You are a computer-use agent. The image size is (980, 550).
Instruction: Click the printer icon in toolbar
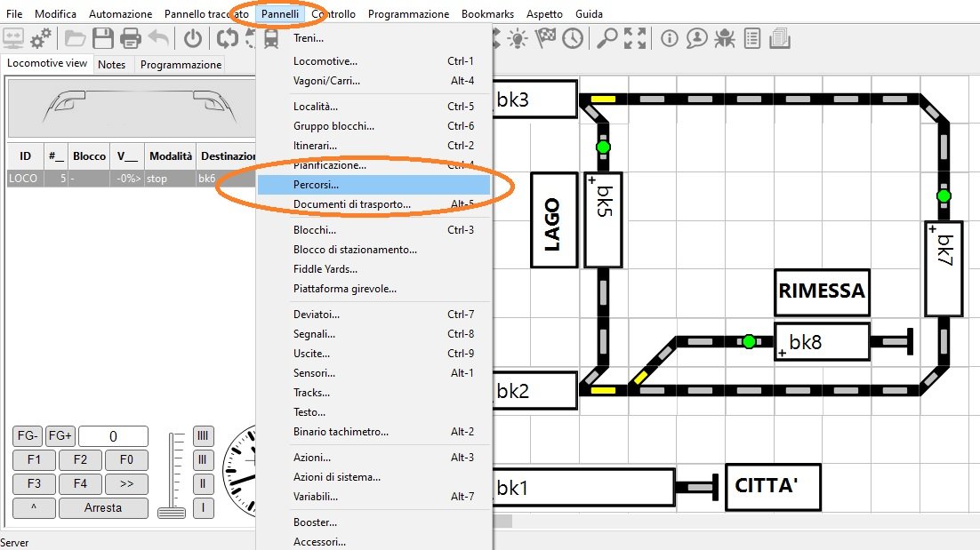pyautogui.click(x=131, y=38)
